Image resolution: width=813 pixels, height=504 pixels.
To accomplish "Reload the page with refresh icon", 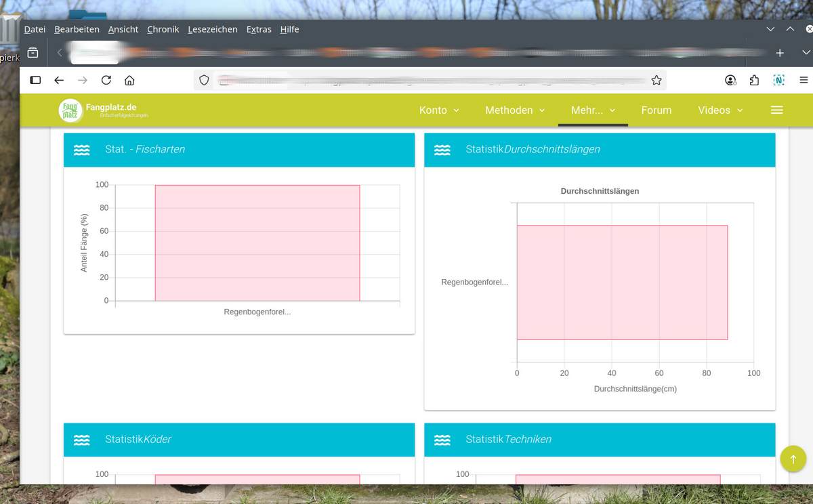I will coord(106,80).
